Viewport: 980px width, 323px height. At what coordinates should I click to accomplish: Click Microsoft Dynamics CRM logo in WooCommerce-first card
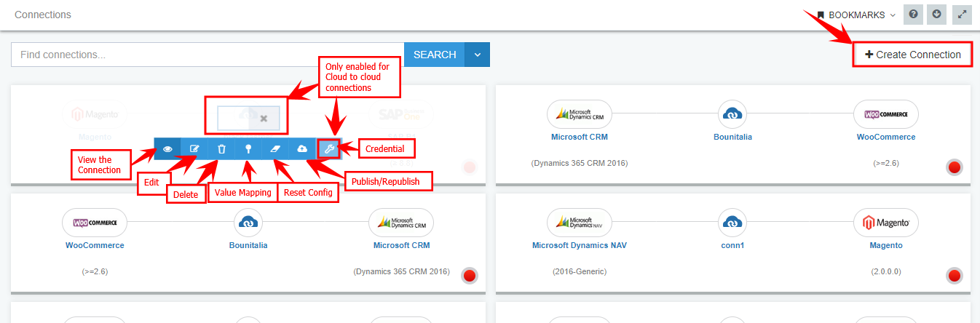(x=402, y=223)
